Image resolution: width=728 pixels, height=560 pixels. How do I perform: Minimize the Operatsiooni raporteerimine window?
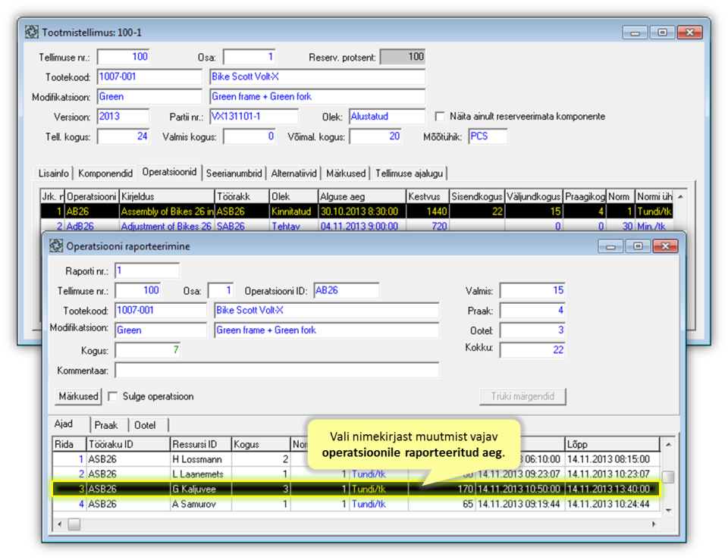[x=610, y=246]
